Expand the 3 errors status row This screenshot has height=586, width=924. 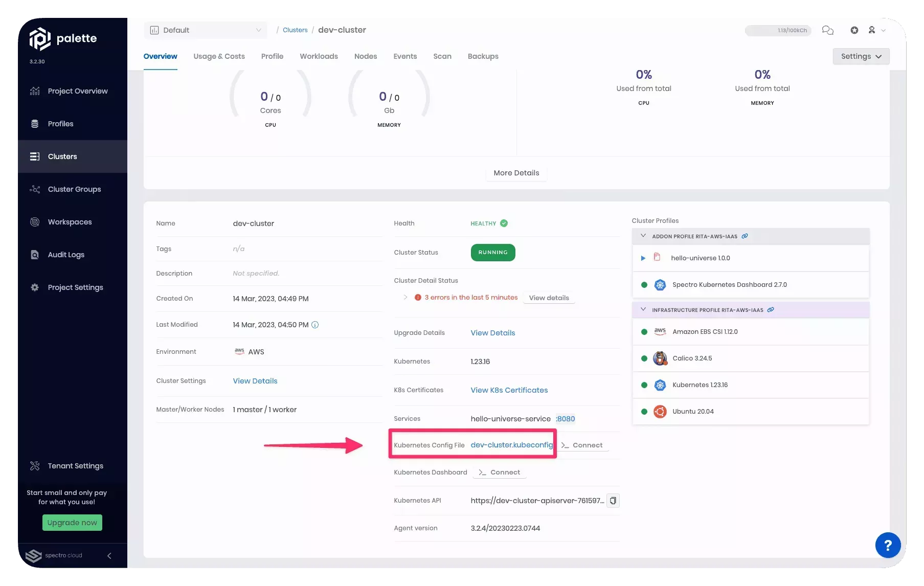pos(405,297)
